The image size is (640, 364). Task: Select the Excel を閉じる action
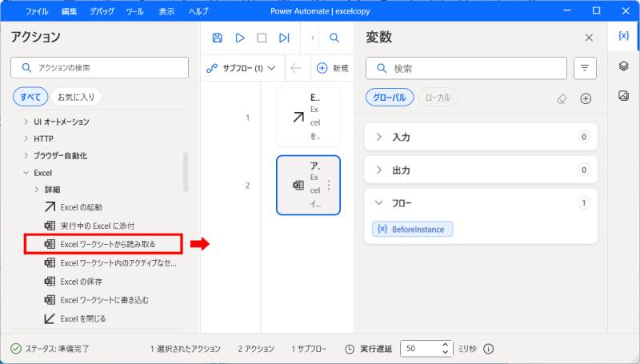pos(75,318)
